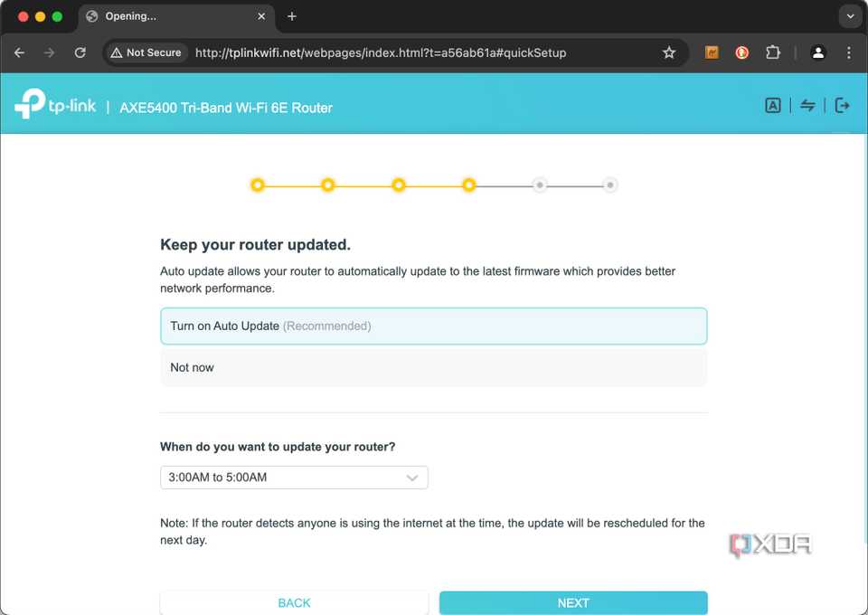Click the two-arrows switch icon in the header
This screenshot has width=868, height=615.
(807, 105)
